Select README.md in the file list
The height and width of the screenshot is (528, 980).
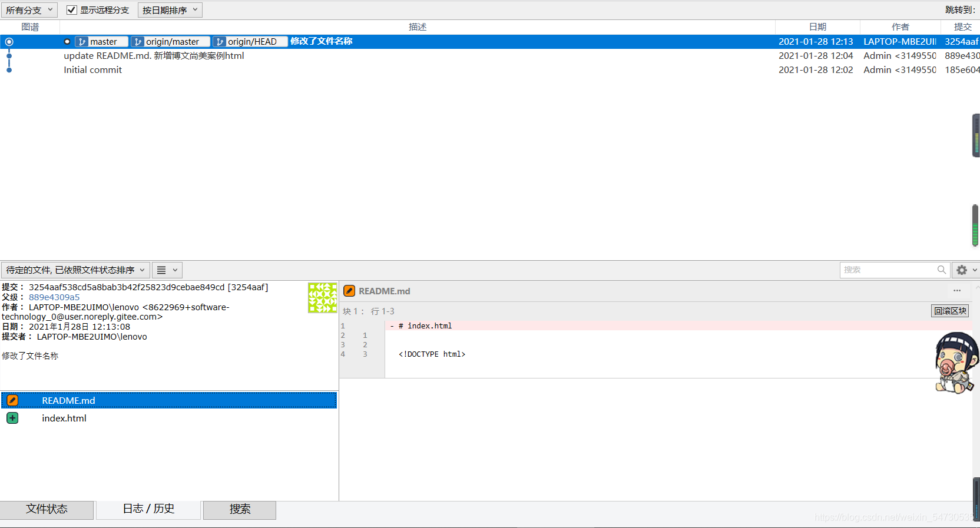[169, 400]
